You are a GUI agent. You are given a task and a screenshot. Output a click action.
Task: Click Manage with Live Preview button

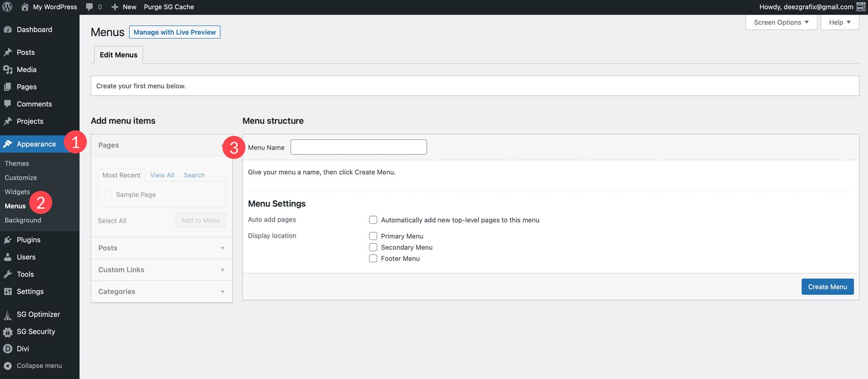click(175, 32)
